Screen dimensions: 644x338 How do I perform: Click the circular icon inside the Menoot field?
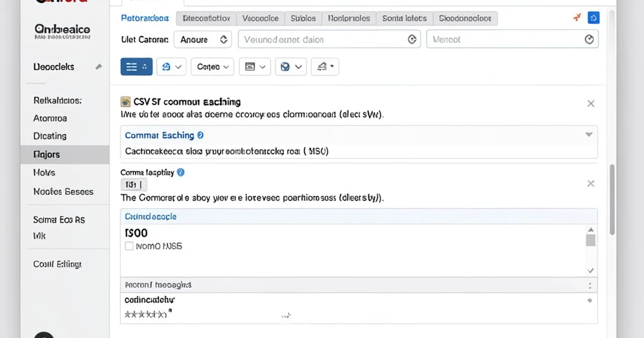[589, 39]
